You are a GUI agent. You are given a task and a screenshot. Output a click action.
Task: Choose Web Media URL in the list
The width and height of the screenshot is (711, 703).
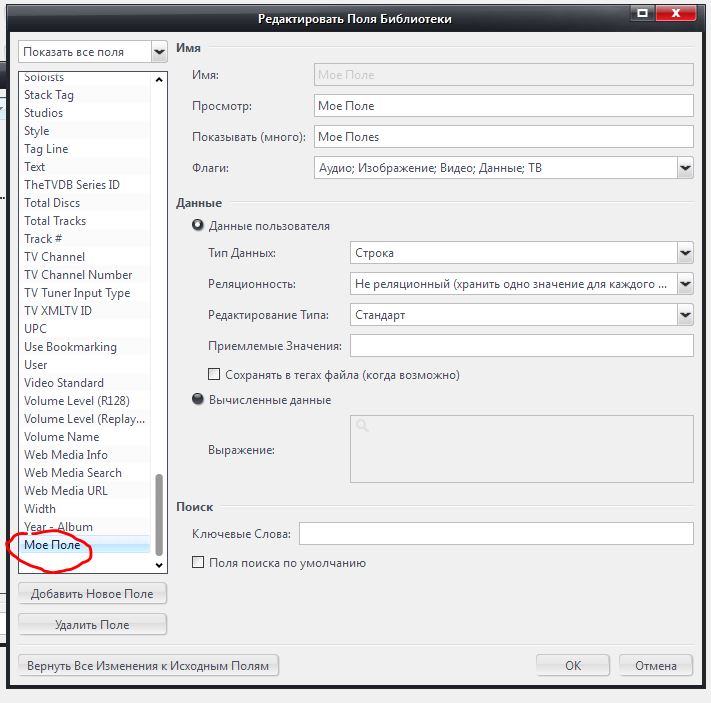point(65,491)
